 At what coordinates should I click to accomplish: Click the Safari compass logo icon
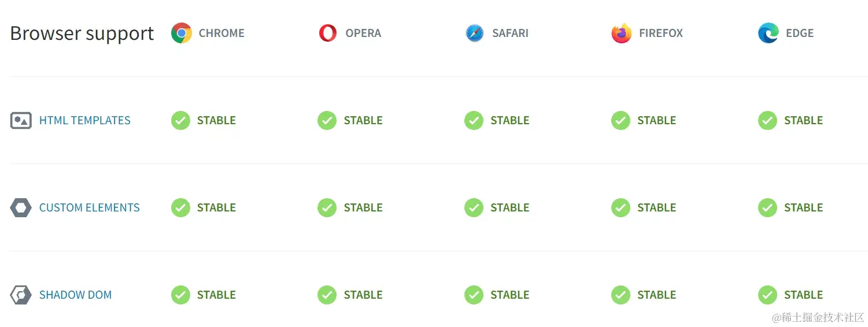pos(474,34)
